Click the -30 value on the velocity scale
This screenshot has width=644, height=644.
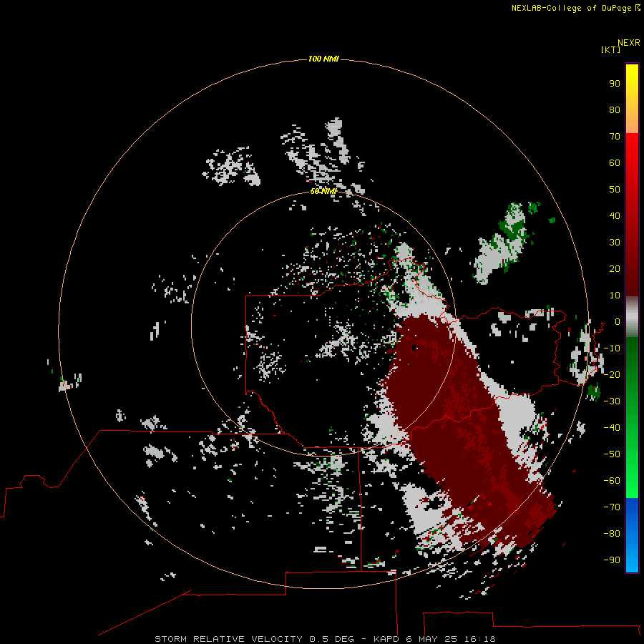[x=612, y=401]
